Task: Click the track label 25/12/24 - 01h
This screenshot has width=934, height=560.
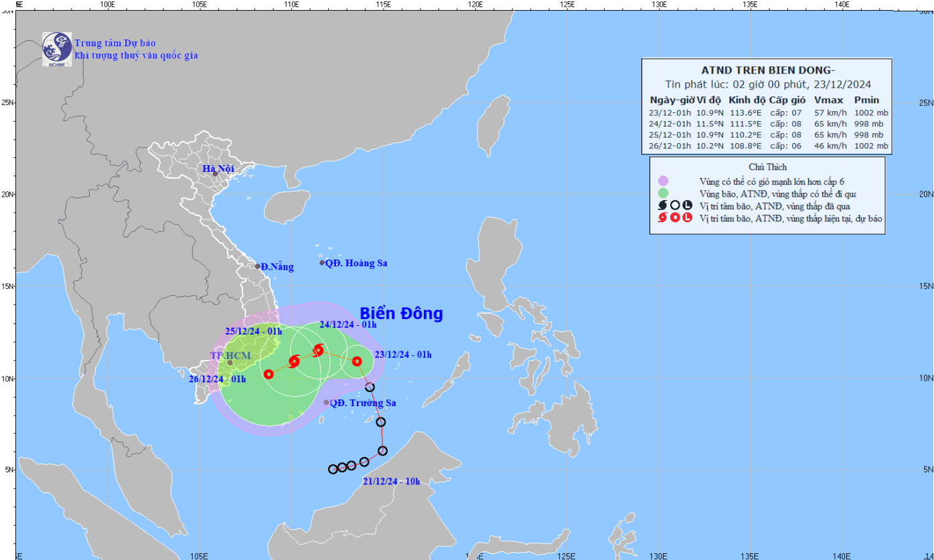Action: 253,331
